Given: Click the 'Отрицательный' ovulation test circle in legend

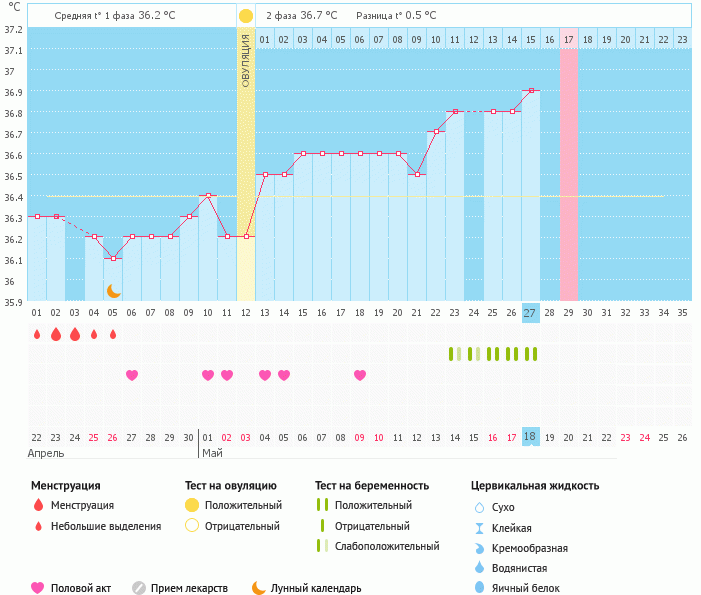Looking at the screenshot, I should coord(192,525).
